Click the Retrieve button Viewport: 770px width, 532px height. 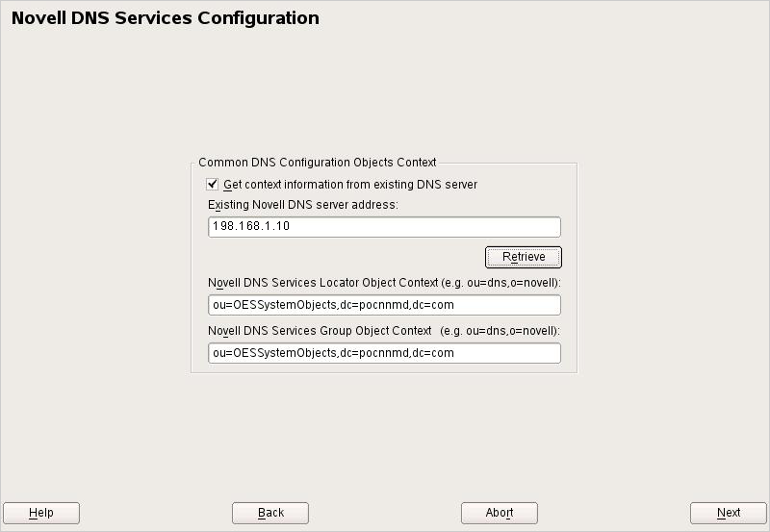(524, 257)
